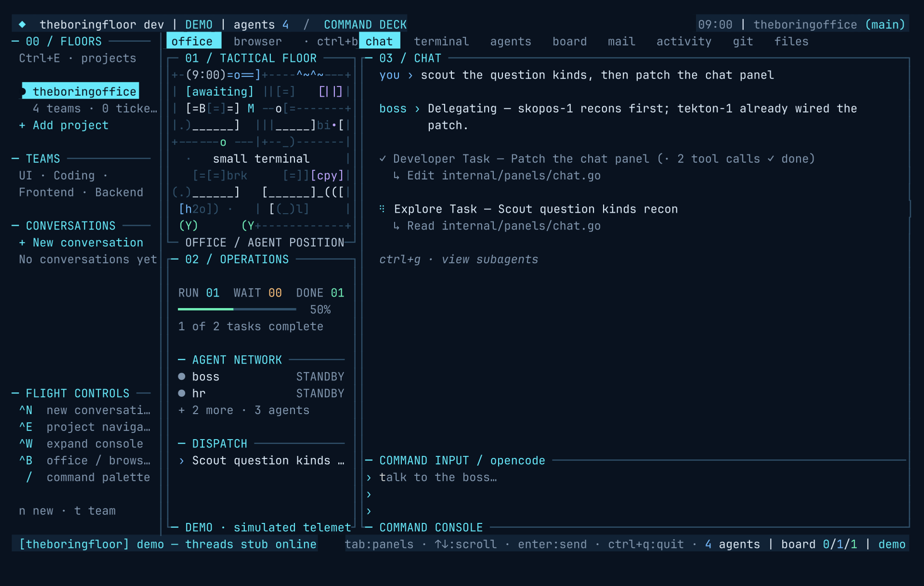
Task: Select theboringoffice project in Floors
Action: [80, 91]
